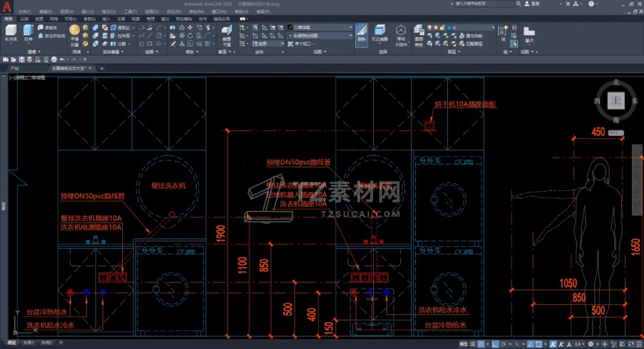Click 置为当前 make layer current
The height and width of the screenshot is (349, 644).
pyautogui.click(x=470, y=36)
